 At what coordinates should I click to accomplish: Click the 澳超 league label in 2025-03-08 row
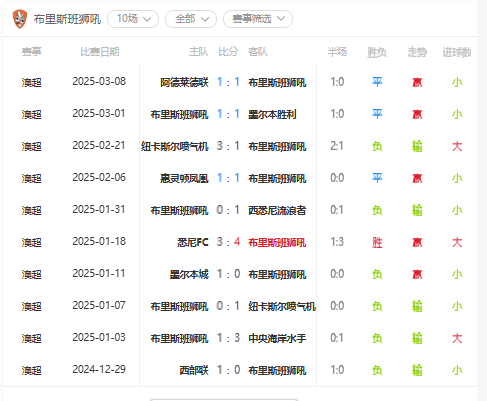click(31, 82)
